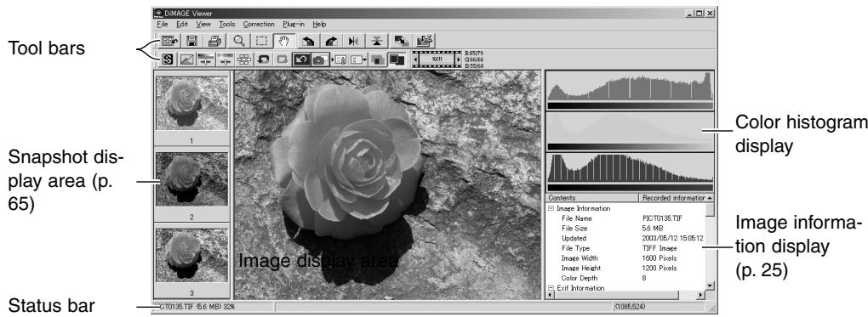Viewport: 868px width, 317px height.
Task: Click the printer icon
Action: point(214,41)
